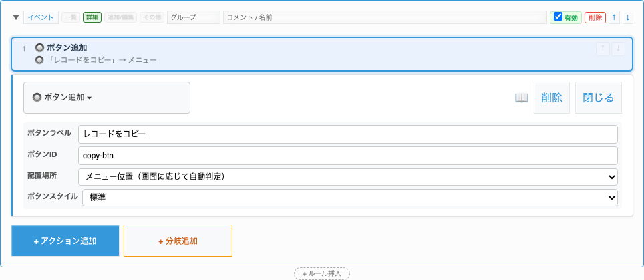Image resolution: width=644 pixels, height=280 pixels.
Task: Click the + ルール挿入 button
Action: pos(321,273)
